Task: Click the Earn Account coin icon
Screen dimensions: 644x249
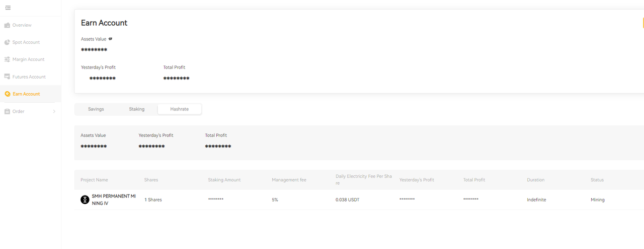Action: 8,94
